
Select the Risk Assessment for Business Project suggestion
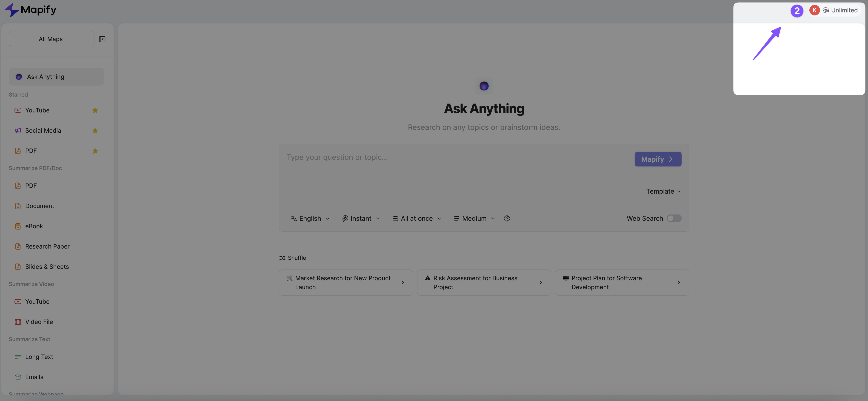483,282
